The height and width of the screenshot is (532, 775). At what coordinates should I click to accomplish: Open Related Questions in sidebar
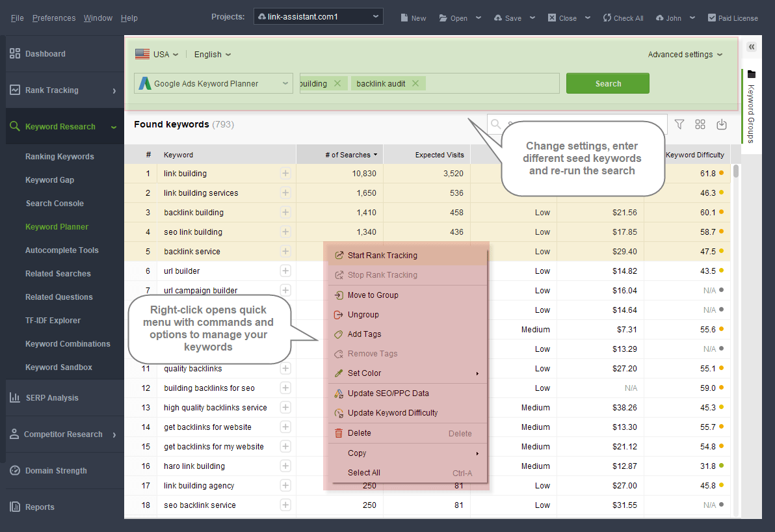point(59,297)
